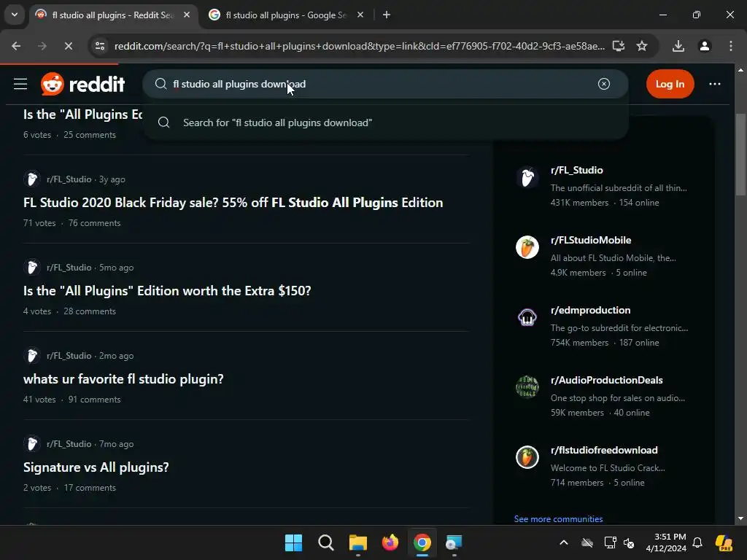Open "Is the All Plugins Edition worth the Extra $150?" post
This screenshot has height=560, width=747.
(167, 290)
